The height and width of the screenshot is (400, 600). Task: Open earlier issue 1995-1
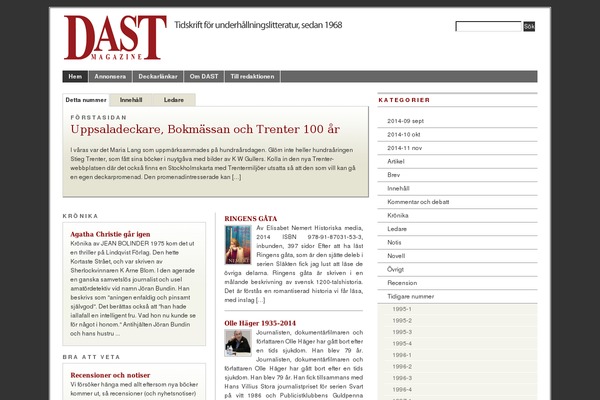pos(402,309)
